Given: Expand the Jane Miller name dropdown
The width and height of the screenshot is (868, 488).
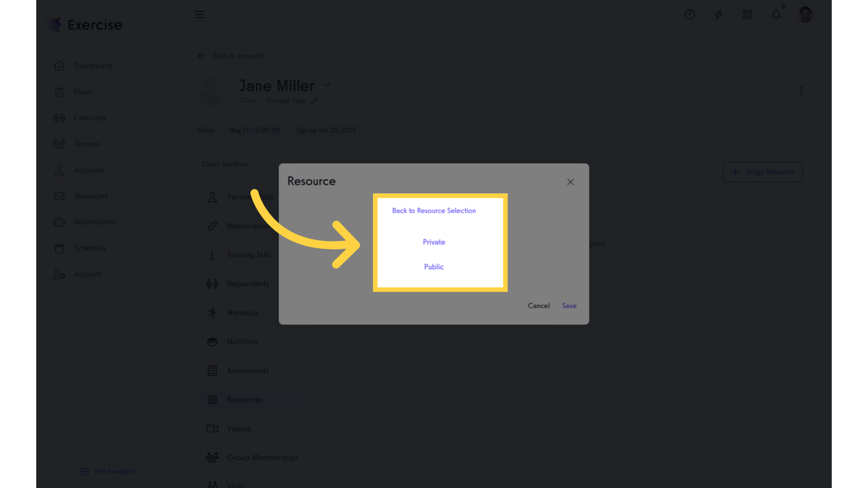Looking at the screenshot, I should click(327, 85).
